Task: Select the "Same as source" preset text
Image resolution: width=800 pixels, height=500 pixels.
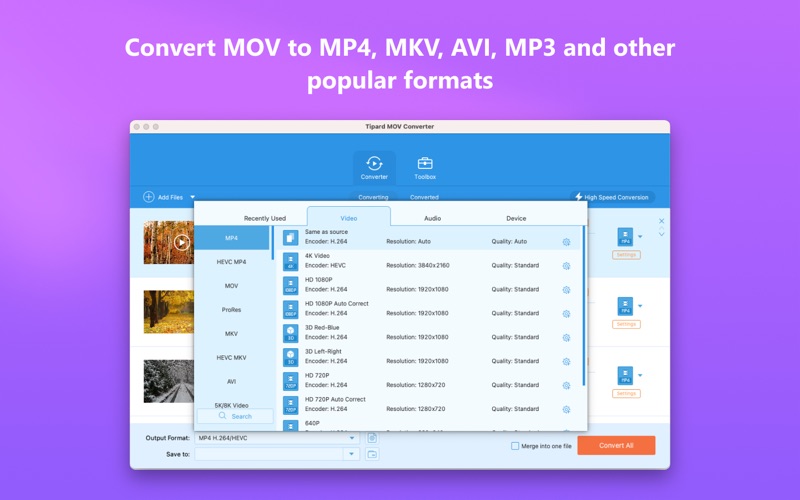Action: coord(326,232)
